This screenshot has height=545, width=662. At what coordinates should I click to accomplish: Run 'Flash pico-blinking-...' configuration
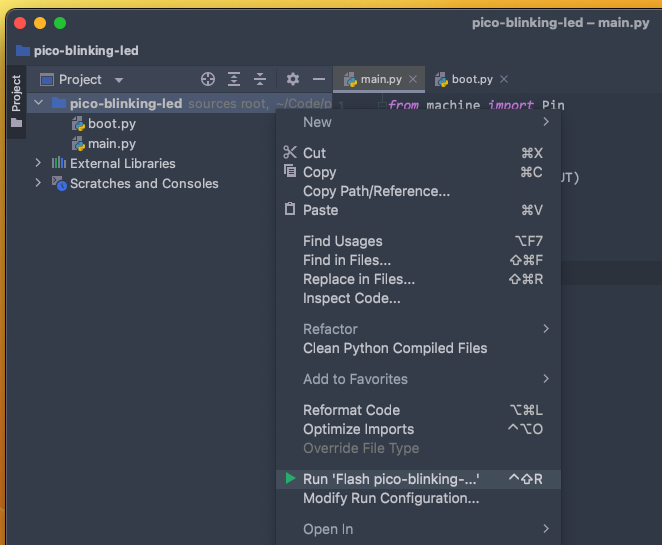tap(418, 479)
